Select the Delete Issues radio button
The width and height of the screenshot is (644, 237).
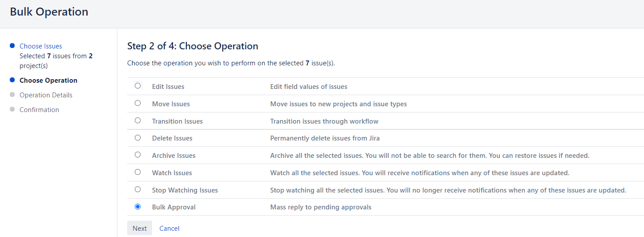pos(137,138)
